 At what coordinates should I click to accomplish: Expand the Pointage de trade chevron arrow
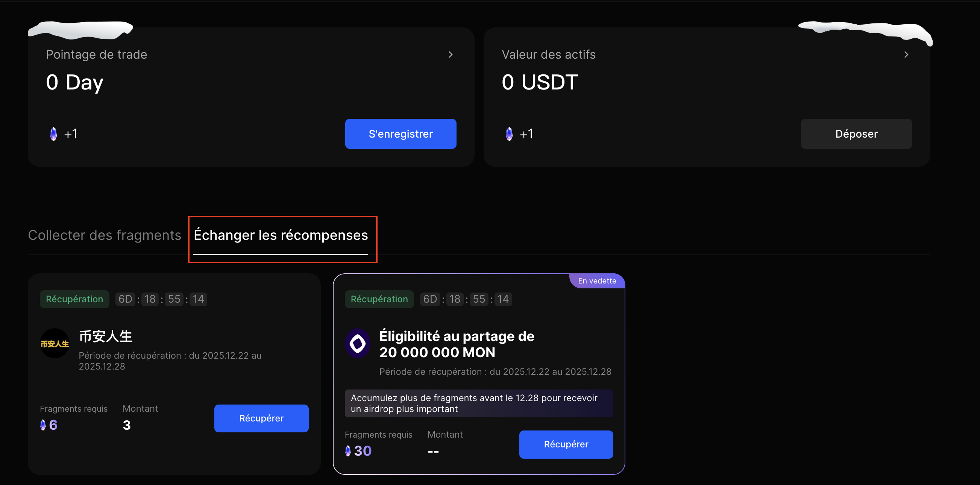pos(451,55)
